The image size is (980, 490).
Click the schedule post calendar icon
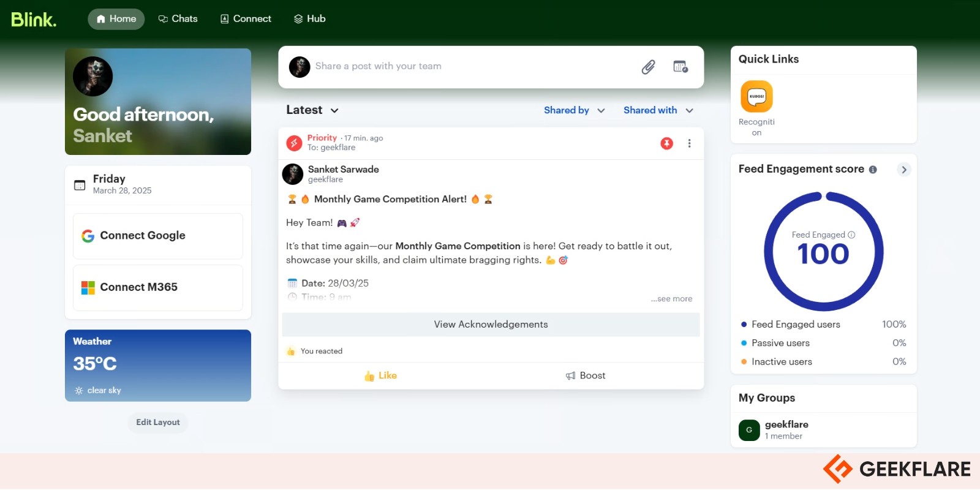click(x=680, y=67)
